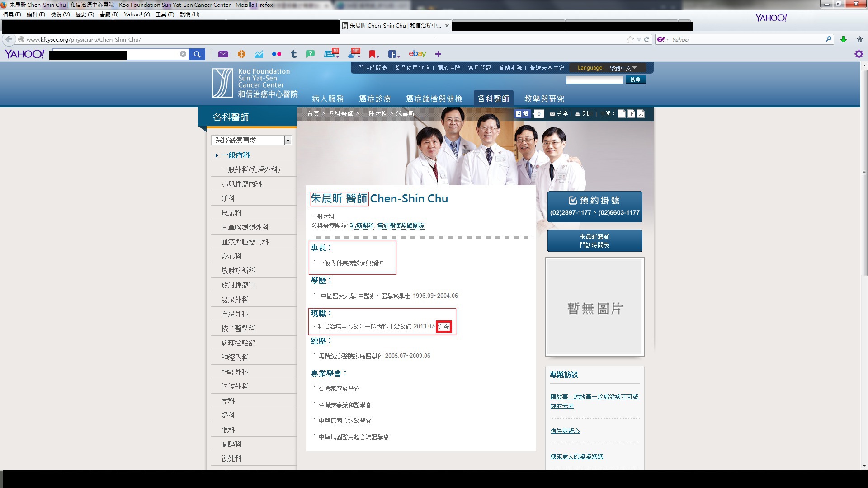868x488 pixels.
Task: Click the Firefox home icon
Action: 859,39
